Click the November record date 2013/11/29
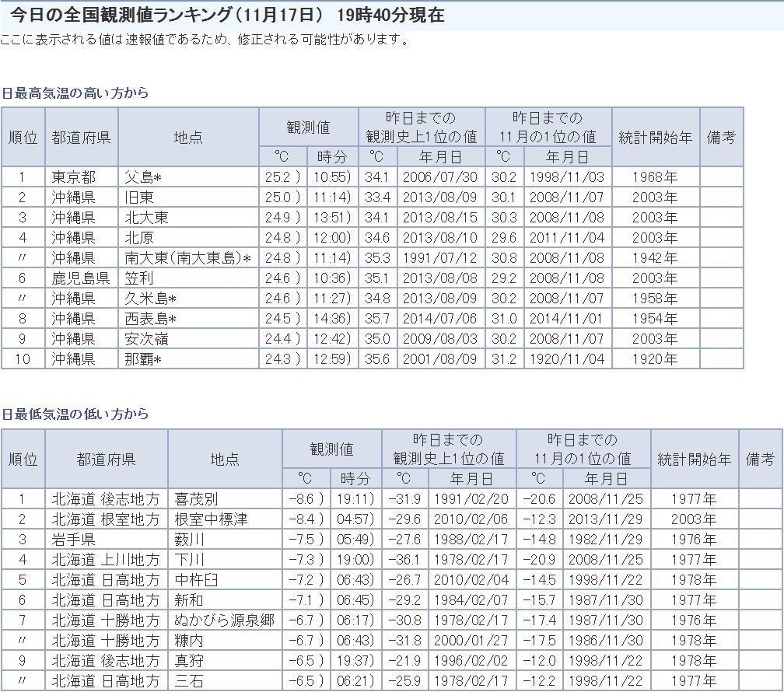The height and width of the screenshot is (692, 784). pyautogui.click(x=605, y=519)
